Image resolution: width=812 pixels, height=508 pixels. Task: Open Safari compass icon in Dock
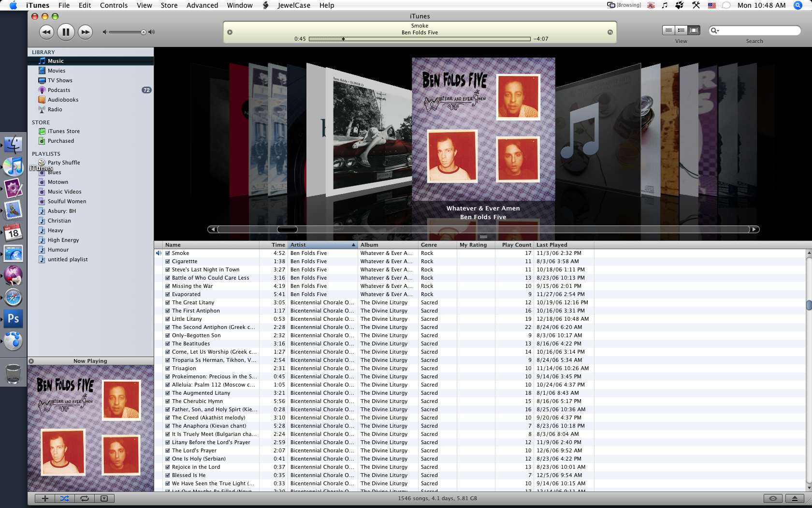pos(13,297)
